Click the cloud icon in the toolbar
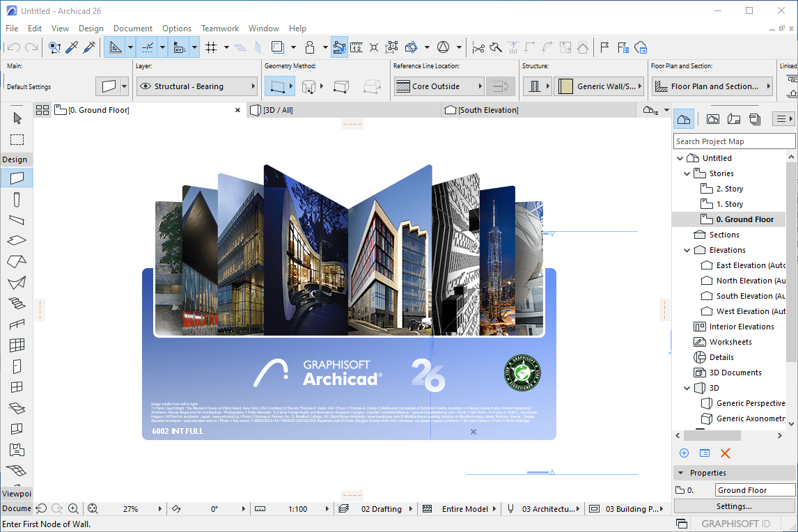 [641, 48]
